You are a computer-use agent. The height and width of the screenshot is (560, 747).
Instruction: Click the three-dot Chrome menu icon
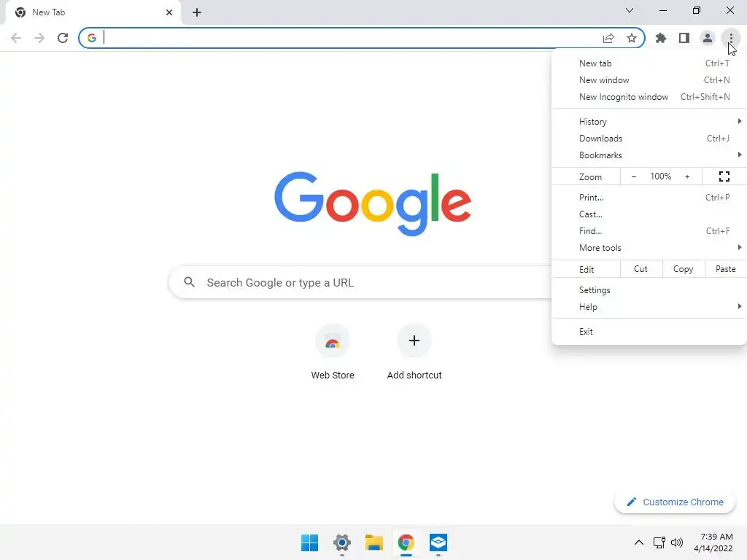[x=731, y=38]
